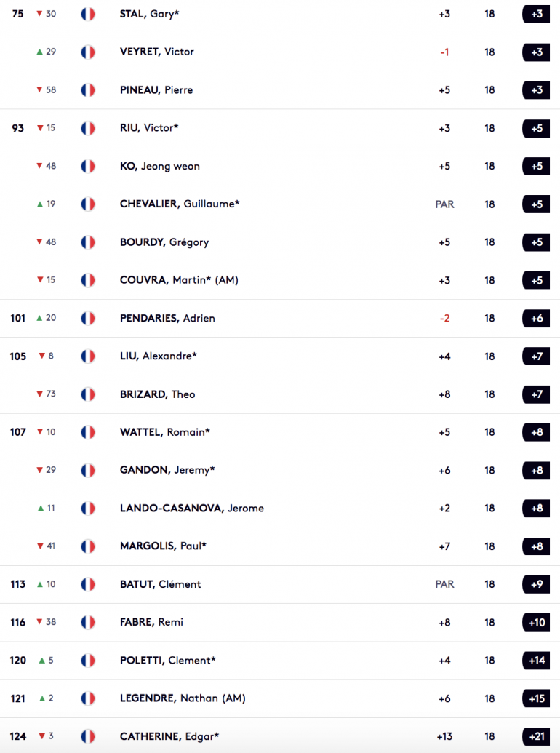
Task: Open player BOURDY, Grégory
Action: (164, 242)
